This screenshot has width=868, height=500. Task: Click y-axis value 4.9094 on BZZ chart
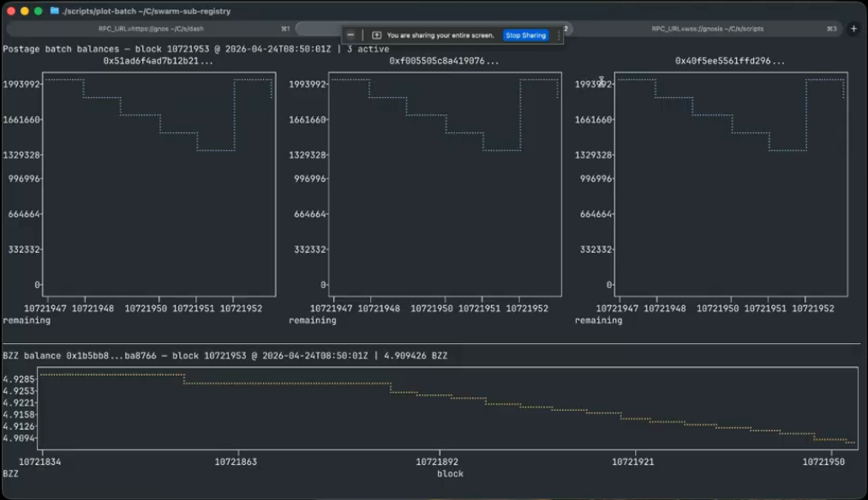point(19,438)
